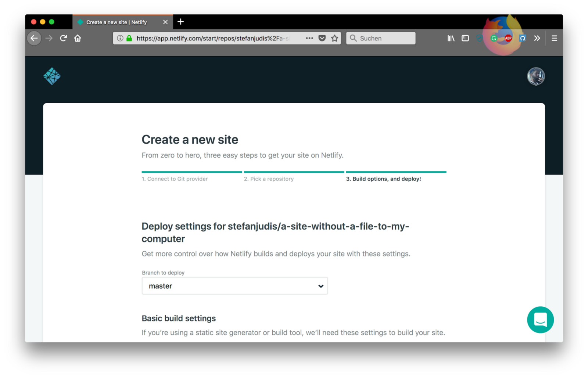
Task: Maximize the Firefox window with the green button
Action: (52, 22)
